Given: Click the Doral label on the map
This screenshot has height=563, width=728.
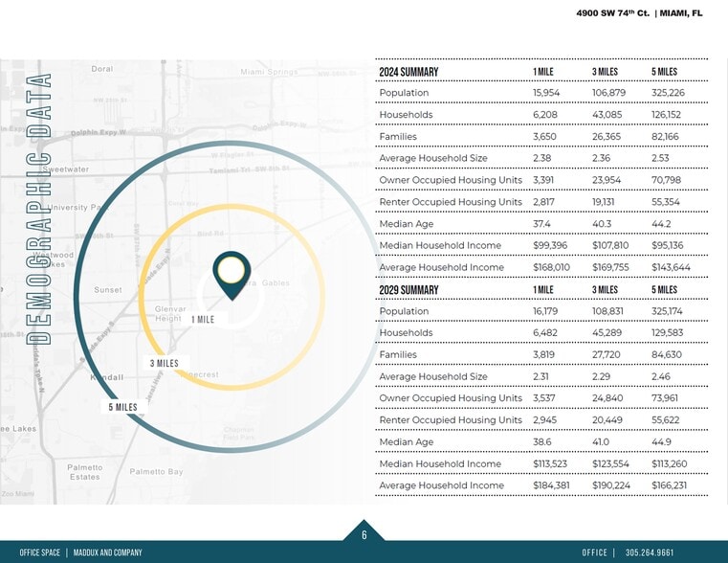Looking at the screenshot, I should tap(101, 69).
